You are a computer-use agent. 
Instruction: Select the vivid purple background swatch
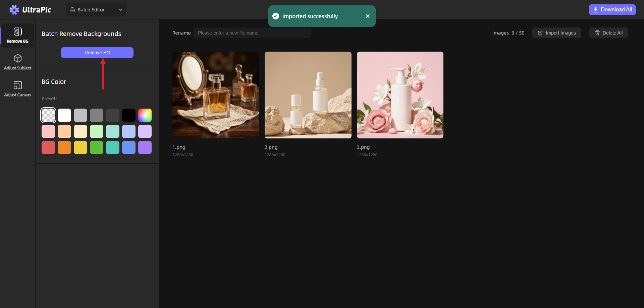(x=145, y=147)
